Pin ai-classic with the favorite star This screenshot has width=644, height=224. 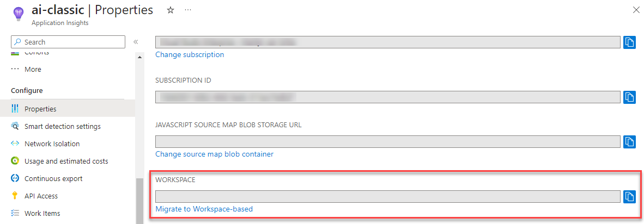(171, 10)
